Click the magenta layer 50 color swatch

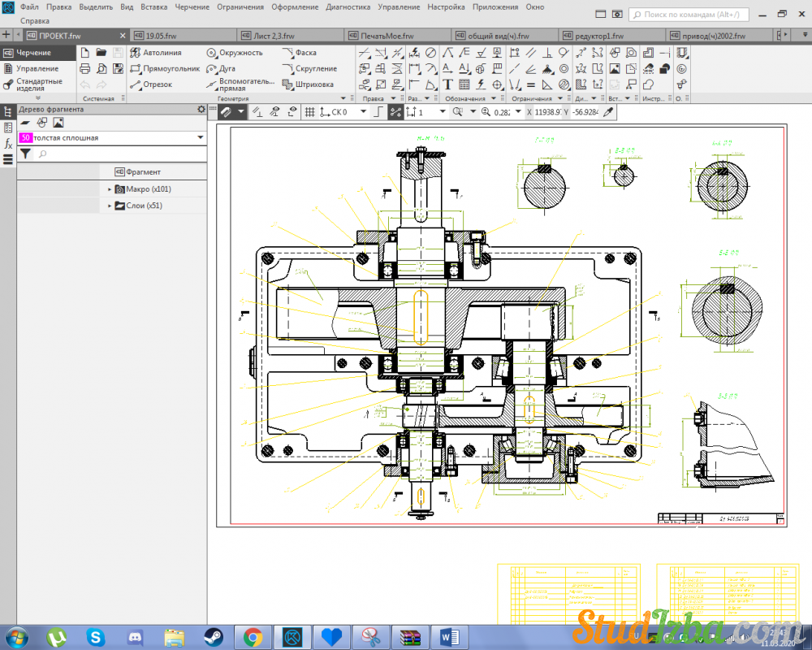pyautogui.click(x=25, y=138)
